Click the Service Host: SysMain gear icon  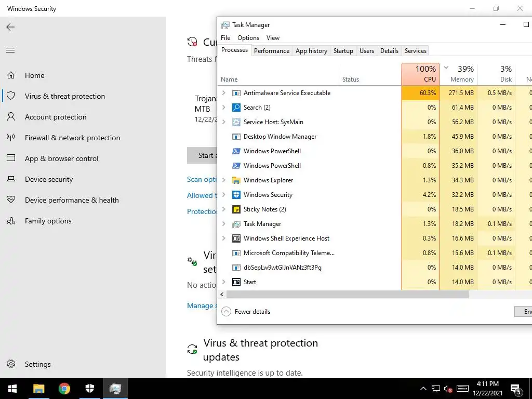pos(236,122)
